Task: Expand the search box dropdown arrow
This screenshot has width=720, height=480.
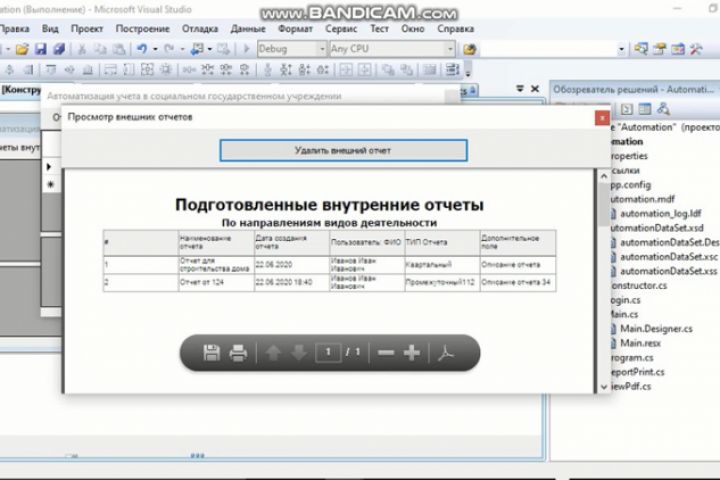Action: tap(621, 49)
